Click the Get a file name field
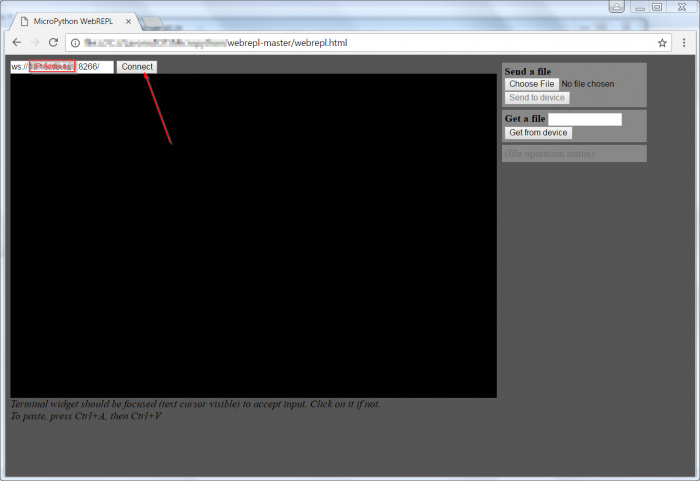The height and width of the screenshot is (481, 700). pyautogui.click(x=584, y=119)
